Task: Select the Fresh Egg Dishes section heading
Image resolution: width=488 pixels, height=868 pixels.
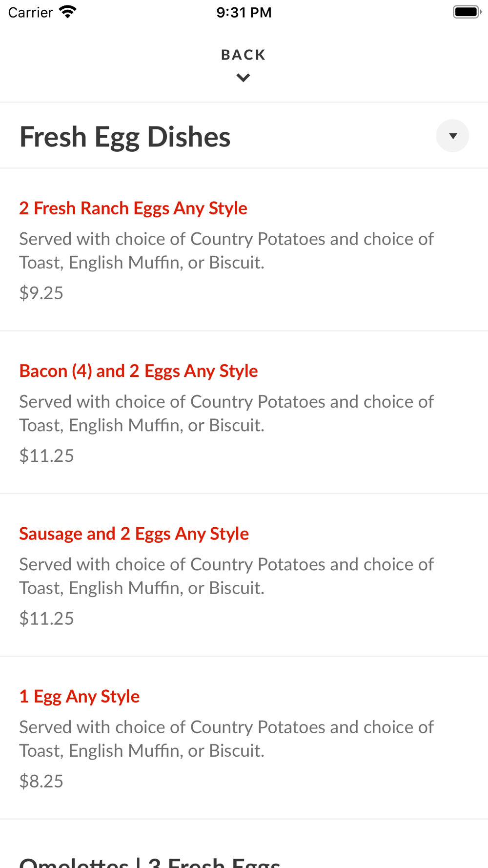Action: 125,137
